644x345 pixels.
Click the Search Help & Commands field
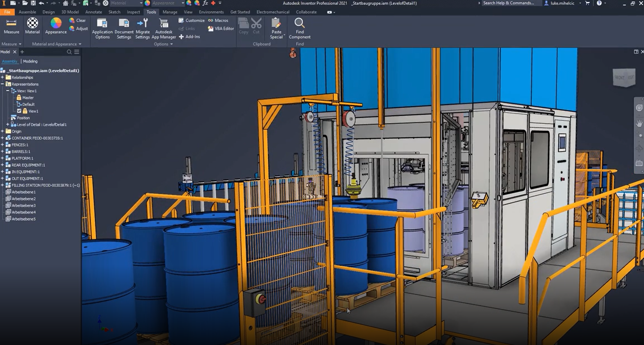point(508,3)
